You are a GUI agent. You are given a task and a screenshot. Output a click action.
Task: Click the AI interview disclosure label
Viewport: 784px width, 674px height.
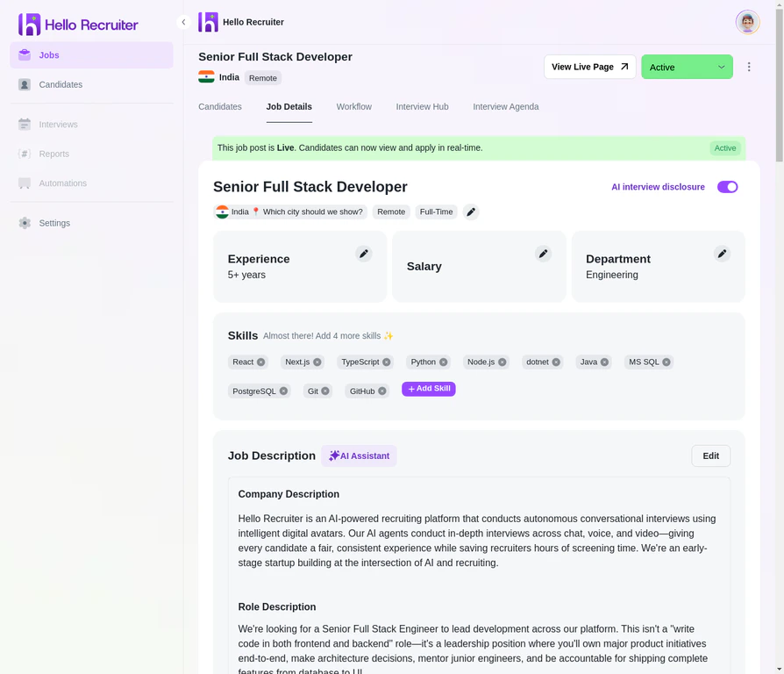(x=658, y=187)
